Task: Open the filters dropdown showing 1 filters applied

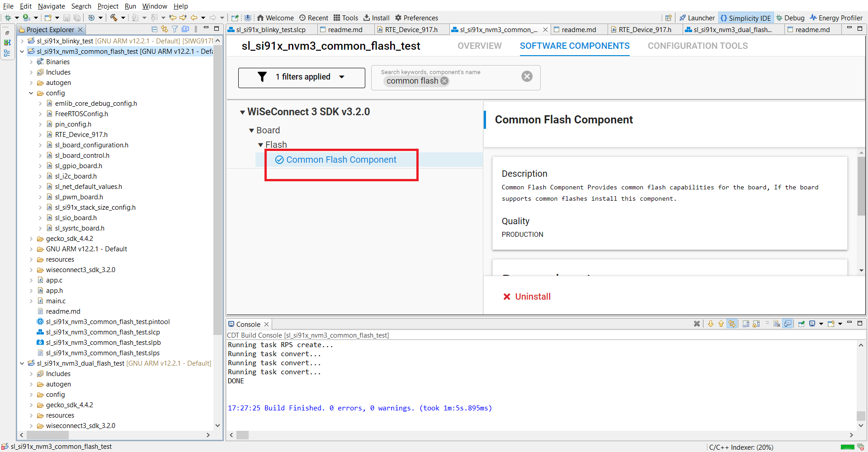Action: pyautogui.click(x=301, y=77)
